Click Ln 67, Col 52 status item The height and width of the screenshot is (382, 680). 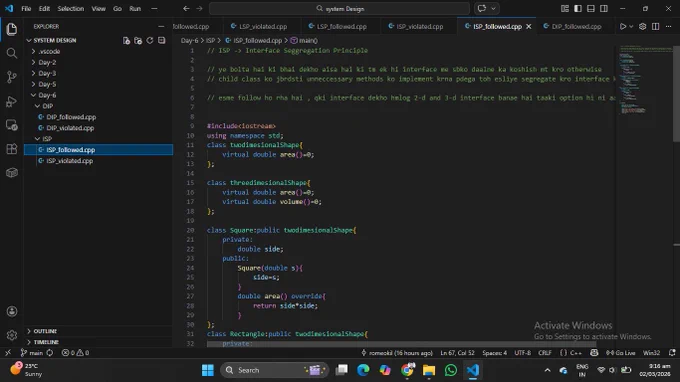pos(457,353)
